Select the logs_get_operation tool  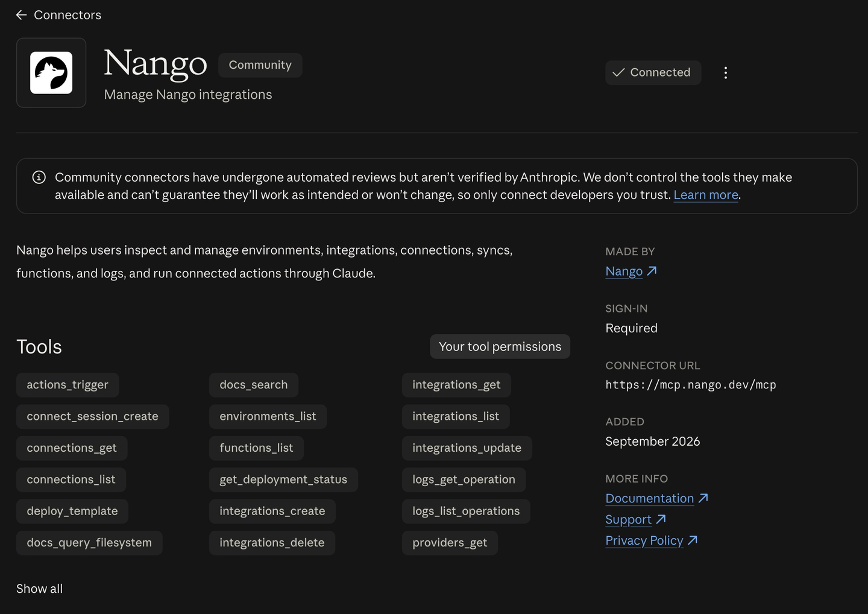click(464, 479)
